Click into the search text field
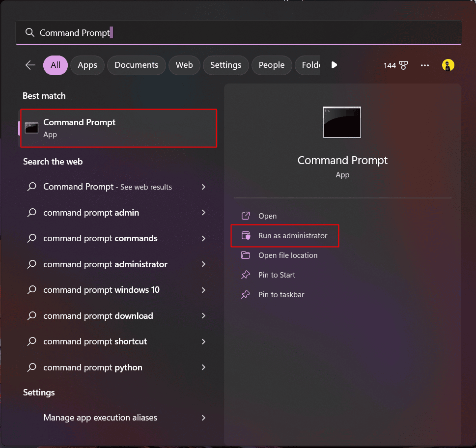Image resolution: width=476 pixels, height=448 pixels. [x=239, y=32]
